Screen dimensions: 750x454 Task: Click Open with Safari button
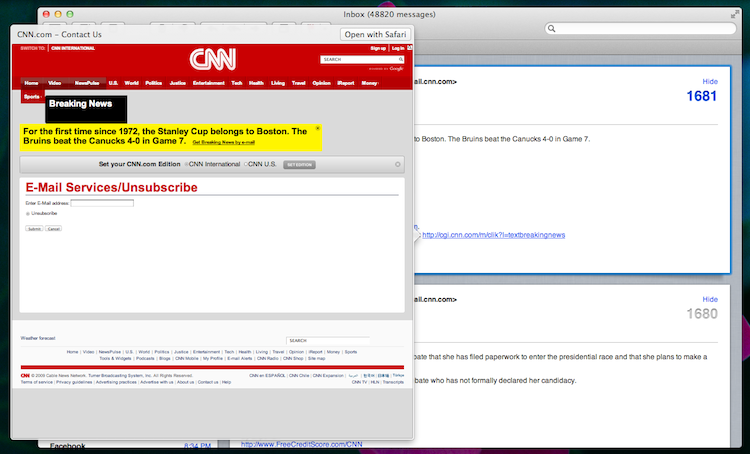tap(375, 34)
